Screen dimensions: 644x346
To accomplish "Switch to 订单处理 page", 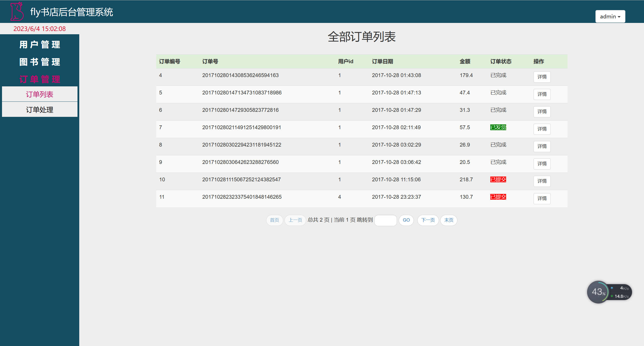I will coord(39,109).
